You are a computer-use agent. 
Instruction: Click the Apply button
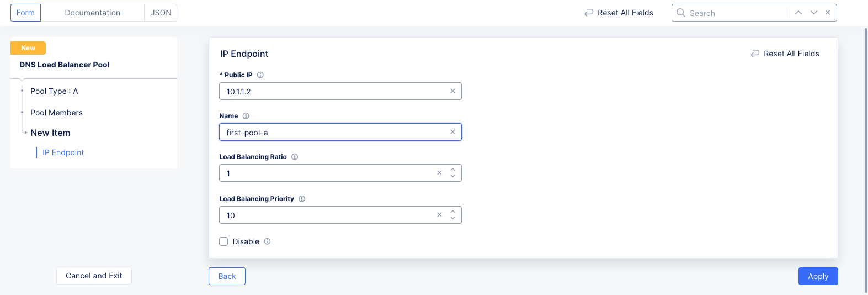tap(818, 276)
